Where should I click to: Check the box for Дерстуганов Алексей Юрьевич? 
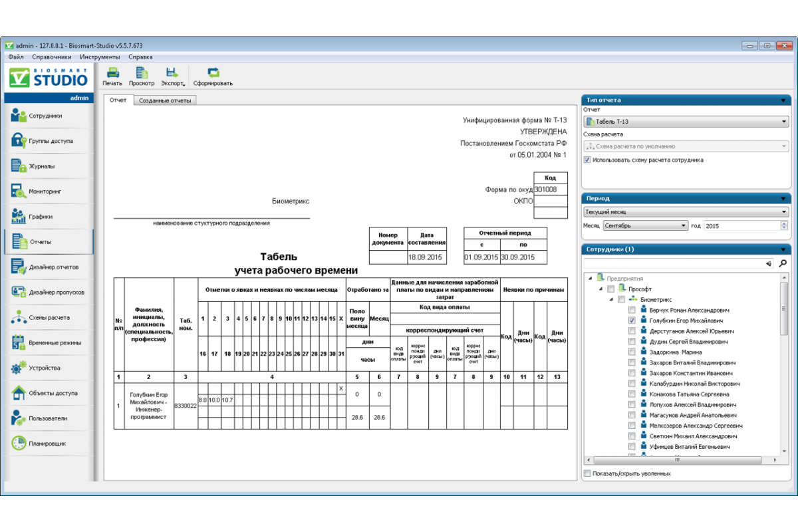tap(632, 331)
